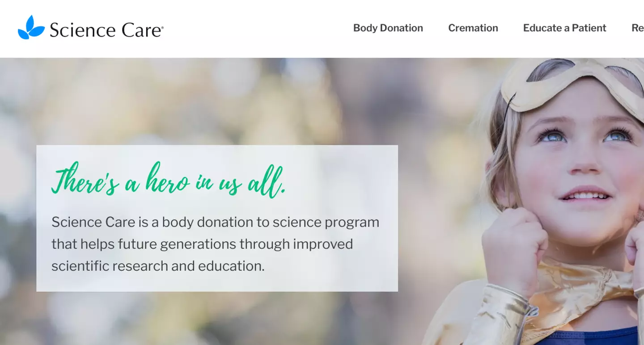Viewport: 644px width, 345px height.
Task: Click the text line 'that helps future generations'
Action: pos(202,244)
